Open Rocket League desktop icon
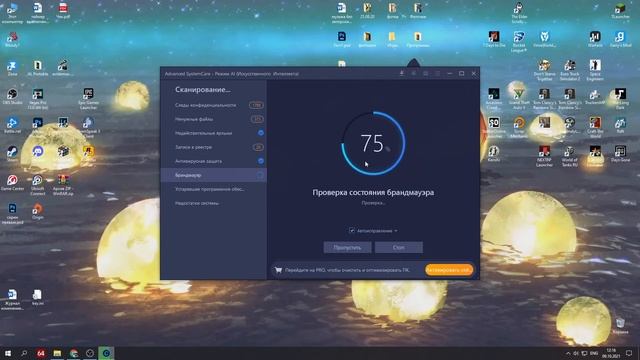Screen dimensions: 640x360 pos(519,41)
